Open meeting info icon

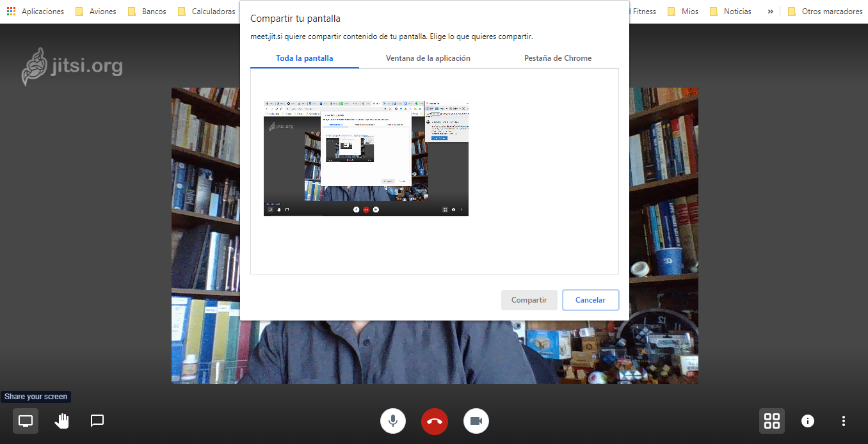pyautogui.click(x=808, y=421)
